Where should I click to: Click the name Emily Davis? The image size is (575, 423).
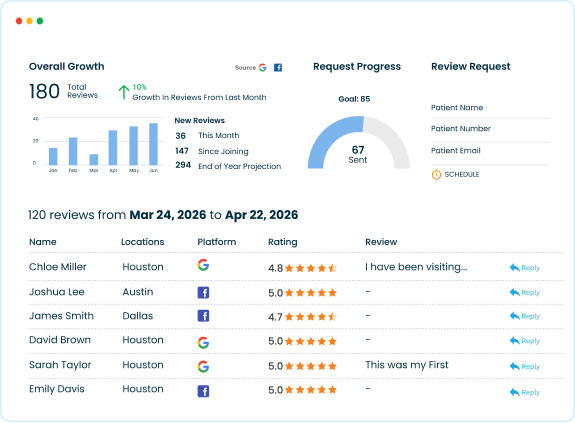pos(57,389)
